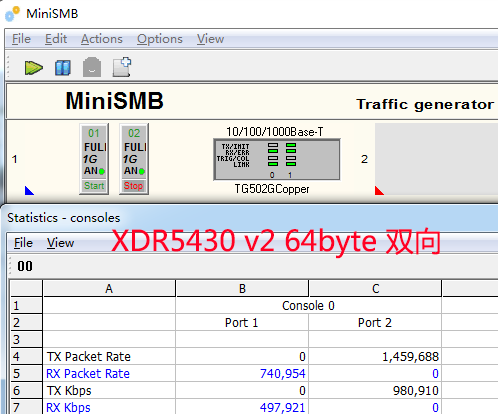The image size is (498, 414).
Task: Click the new document plus icon
Action: (122, 67)
